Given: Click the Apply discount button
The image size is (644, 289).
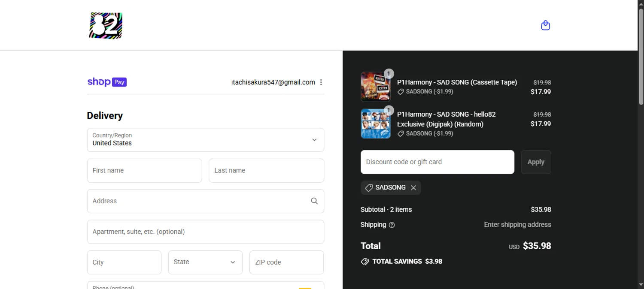Looking at the screenshot, I should pyautogui.click(x=536, y=162).
